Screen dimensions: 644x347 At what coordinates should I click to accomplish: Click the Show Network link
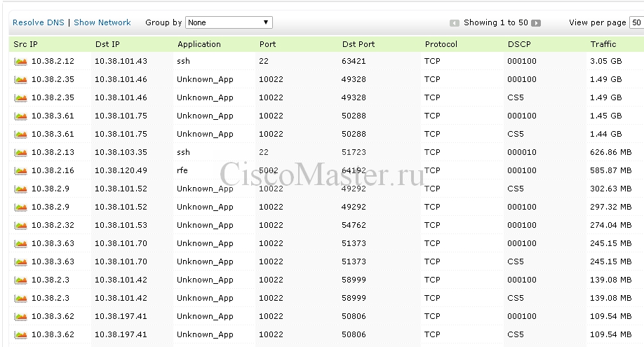coord(102,22)
